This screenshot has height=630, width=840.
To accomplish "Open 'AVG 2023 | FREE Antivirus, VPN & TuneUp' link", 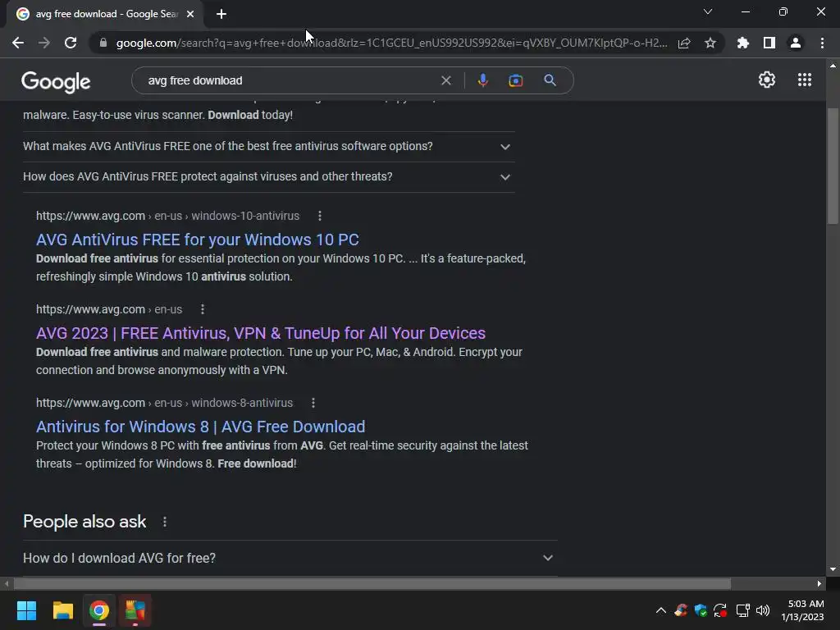I will pos(261,333).
